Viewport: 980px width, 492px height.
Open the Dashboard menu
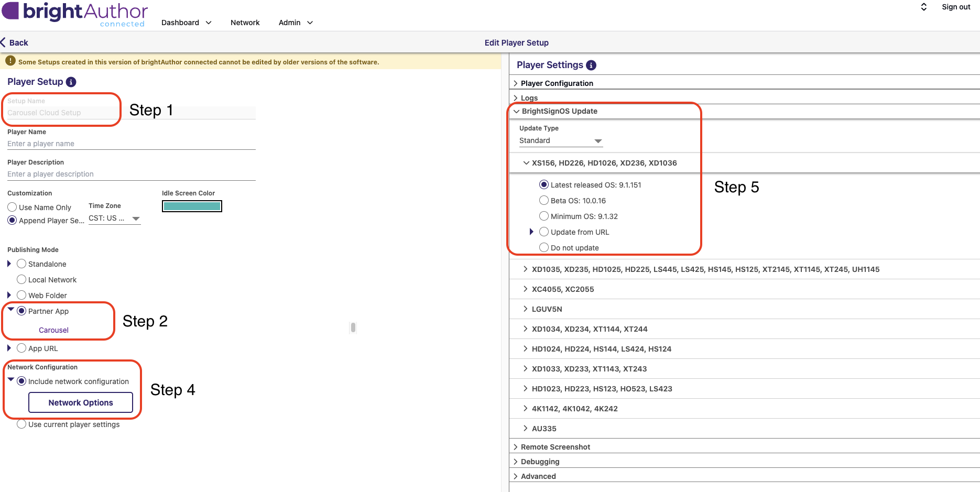click(187, 23)
